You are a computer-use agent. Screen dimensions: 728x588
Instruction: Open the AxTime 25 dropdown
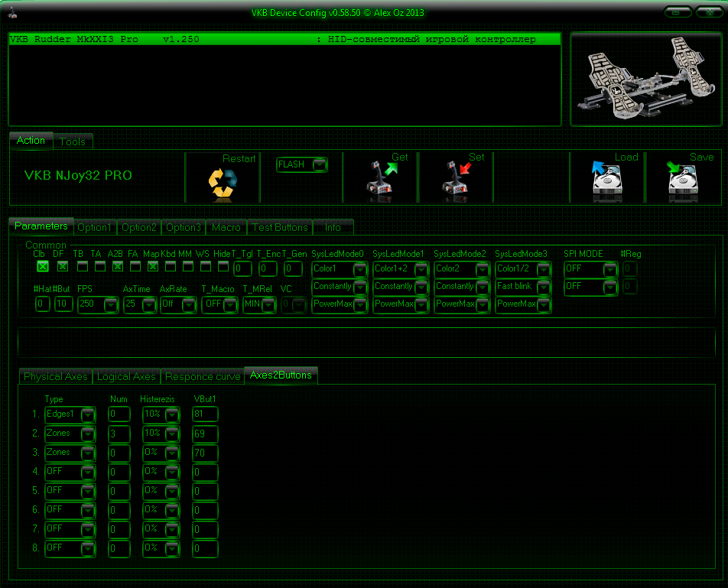(140, 304)
